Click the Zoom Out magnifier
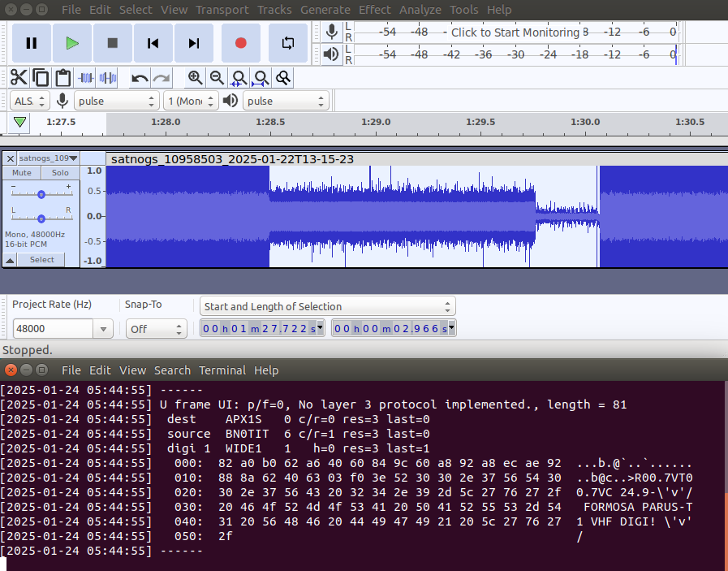Viewport: 728px width, 571px height. pyautogui.click(x=217, y=78)
